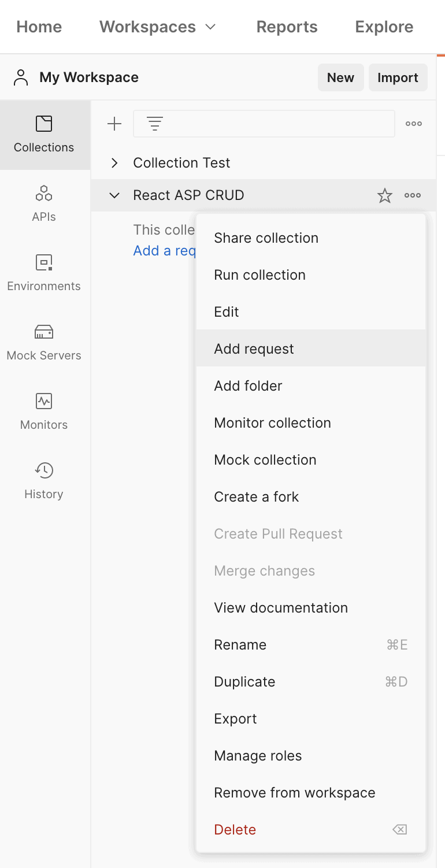Open the Collections sidebar tab
The height and width of the screenshot is (868, 445).
point(44,135)
